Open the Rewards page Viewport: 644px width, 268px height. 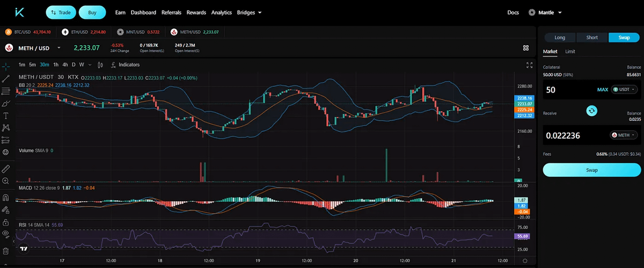click(196, 12)
